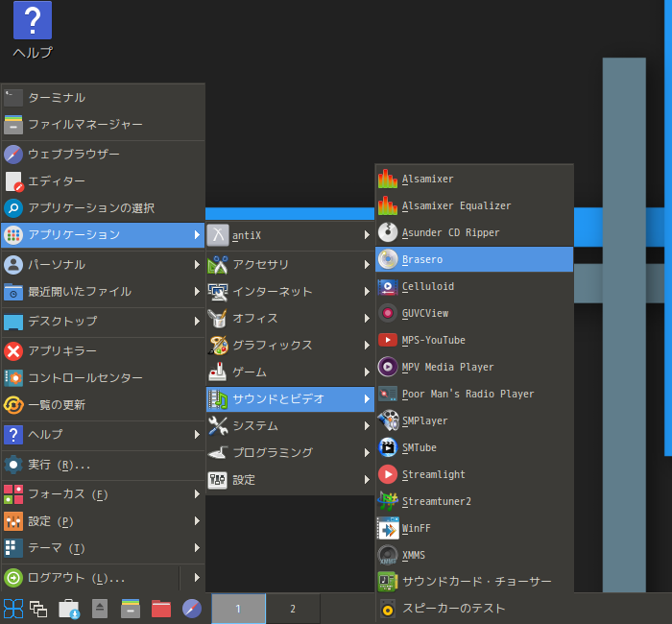
Task: Click the 一覧の更新 refresh icon
Action: coord(13,405)
